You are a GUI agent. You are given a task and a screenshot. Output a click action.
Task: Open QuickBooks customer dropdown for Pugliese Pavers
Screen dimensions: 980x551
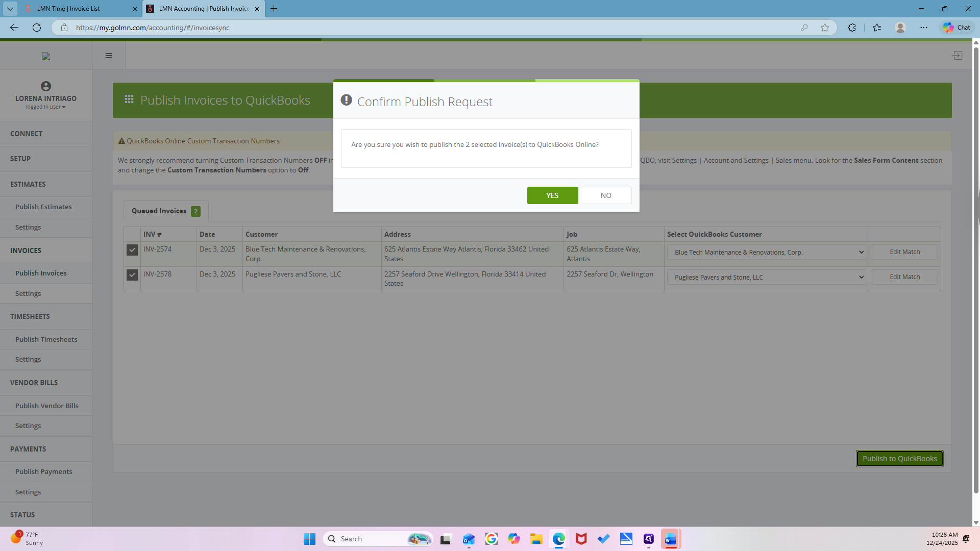(x=766, y=277)
